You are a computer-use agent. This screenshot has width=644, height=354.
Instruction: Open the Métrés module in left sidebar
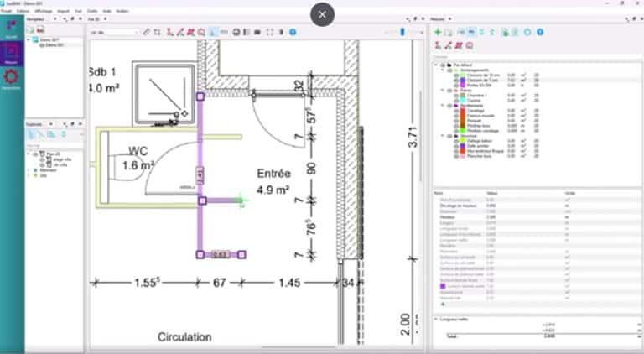point(12,57)
